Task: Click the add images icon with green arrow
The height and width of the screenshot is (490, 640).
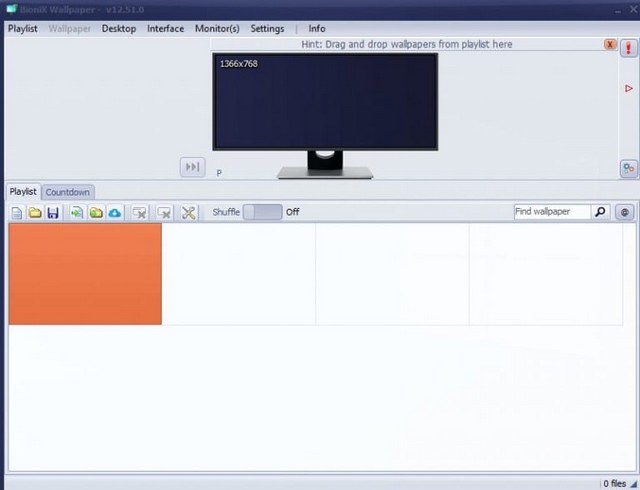Action: point(77,213)
